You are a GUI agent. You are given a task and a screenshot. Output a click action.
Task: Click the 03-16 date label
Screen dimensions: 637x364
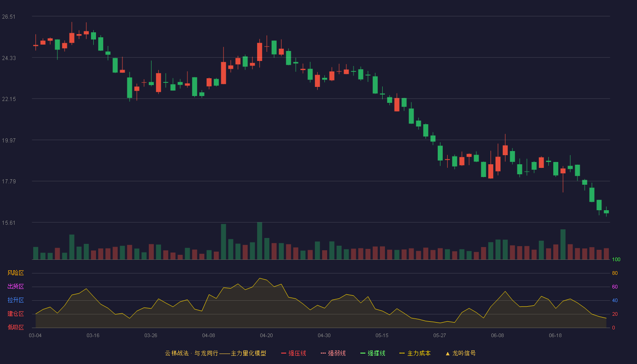point(93,335)
